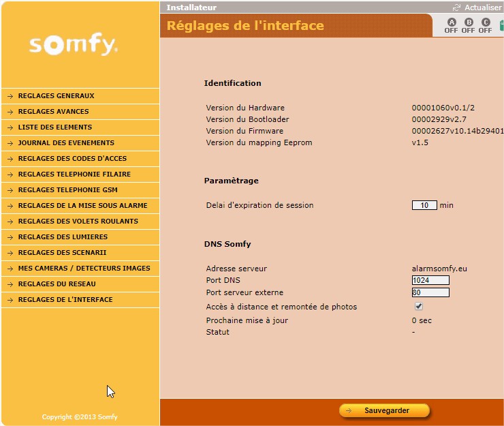Click the Actualiser link text
Viewport: 504px width, 426px height.
pyautogui.click(x=483, y=7)
